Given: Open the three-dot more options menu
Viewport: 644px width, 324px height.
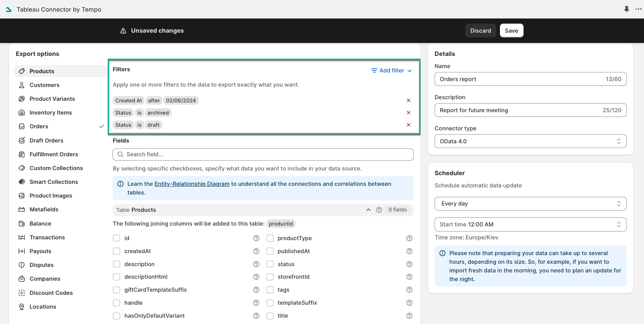Looking at the screenshot, I should point(638,9).
